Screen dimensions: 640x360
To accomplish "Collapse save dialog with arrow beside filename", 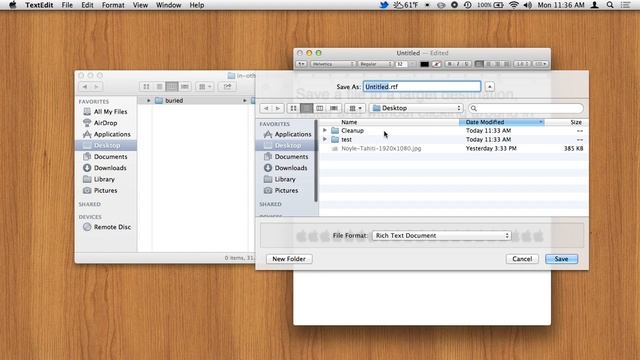I will coord(489,87).
